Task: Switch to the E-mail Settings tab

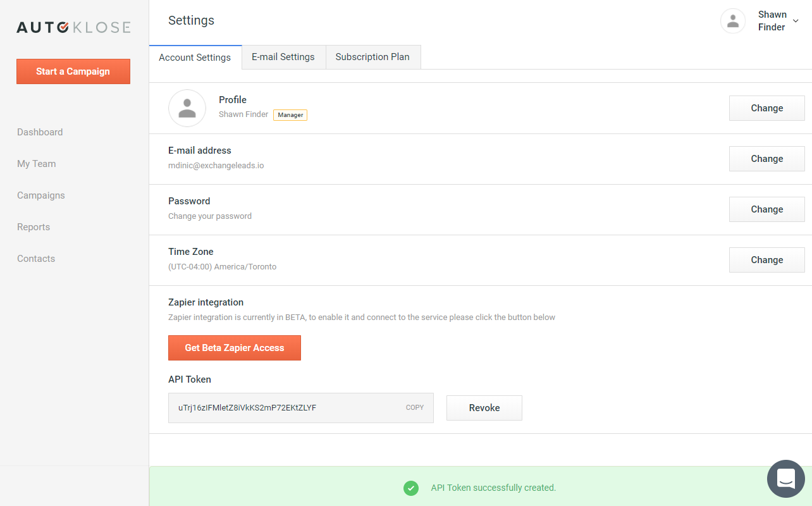Action: tap(283, 57)
